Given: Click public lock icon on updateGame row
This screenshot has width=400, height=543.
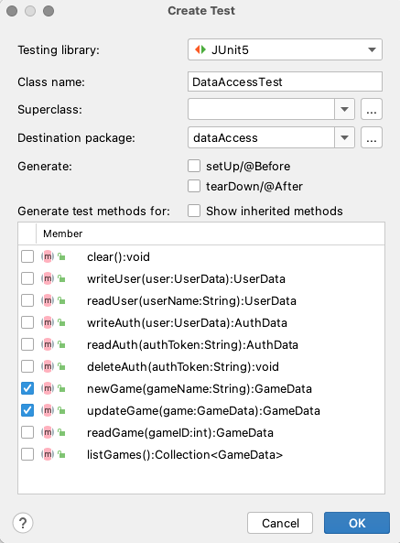Looking at the screenshot, I should pos(62,410).
